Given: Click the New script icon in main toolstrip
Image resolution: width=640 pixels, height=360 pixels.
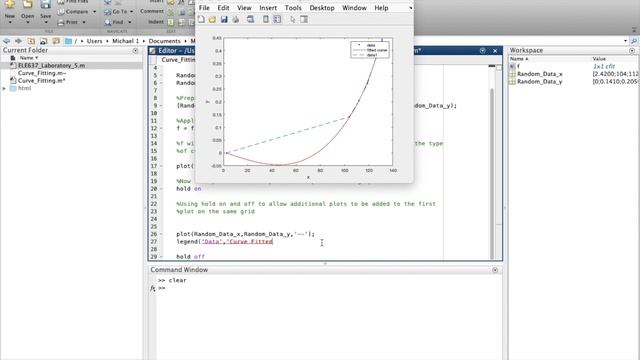Looking at the screenshot, I should click(10, 5).
